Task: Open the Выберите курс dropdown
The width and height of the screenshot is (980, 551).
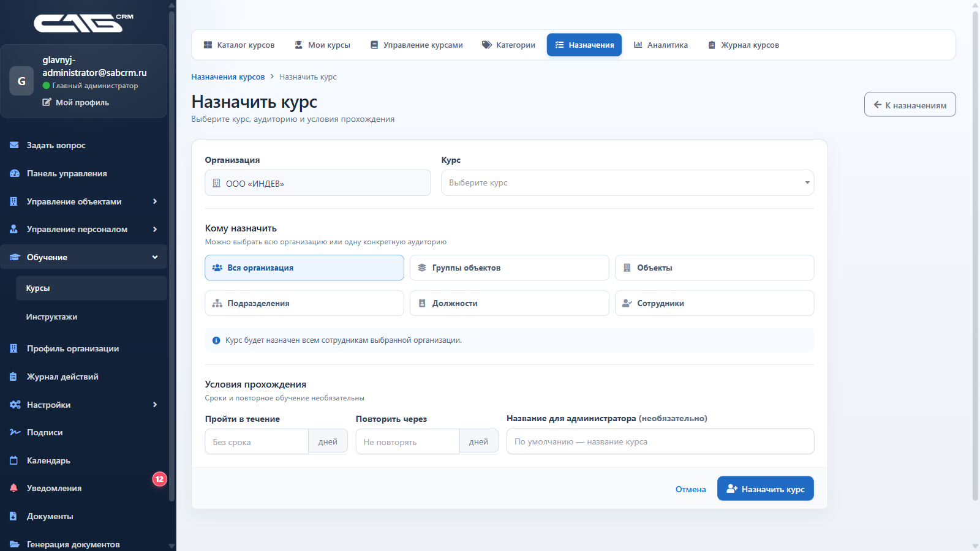Action: (627, 182)
